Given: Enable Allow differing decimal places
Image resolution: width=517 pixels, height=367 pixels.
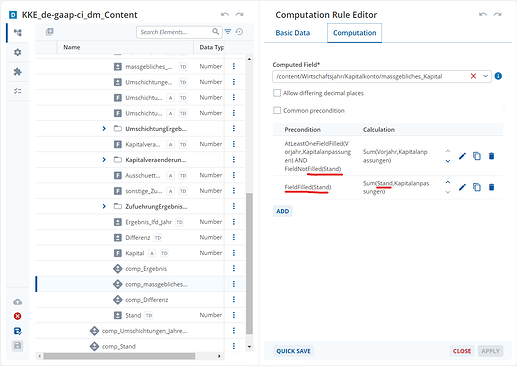Looking at the screenshot, I should point(277,93).
